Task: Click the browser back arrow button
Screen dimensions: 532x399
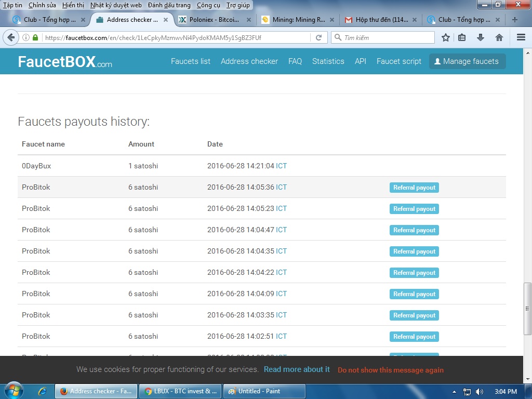Action: tap(11, 38)
